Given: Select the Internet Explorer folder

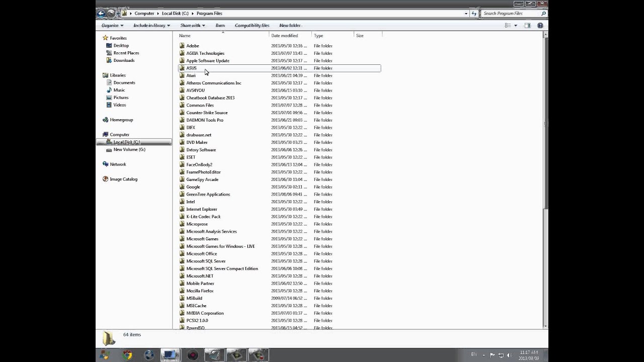Looking at the screenshot, I should click(x=202, y=209).
